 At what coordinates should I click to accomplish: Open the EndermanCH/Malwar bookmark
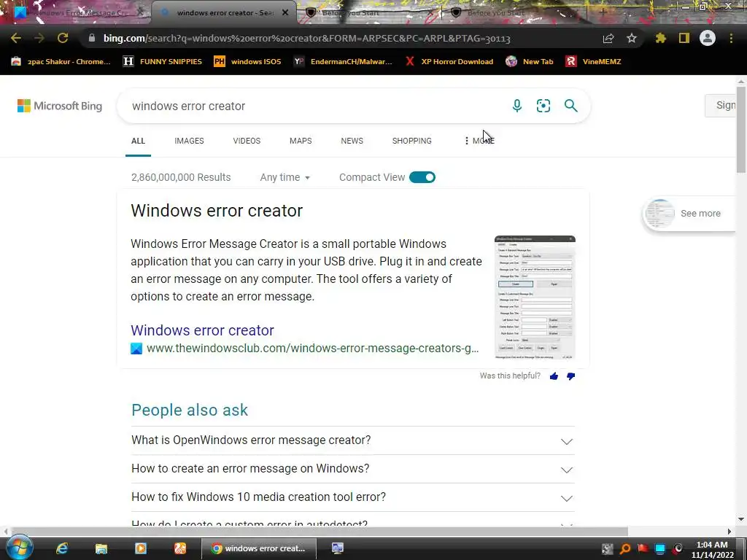(x=343, y=61)
